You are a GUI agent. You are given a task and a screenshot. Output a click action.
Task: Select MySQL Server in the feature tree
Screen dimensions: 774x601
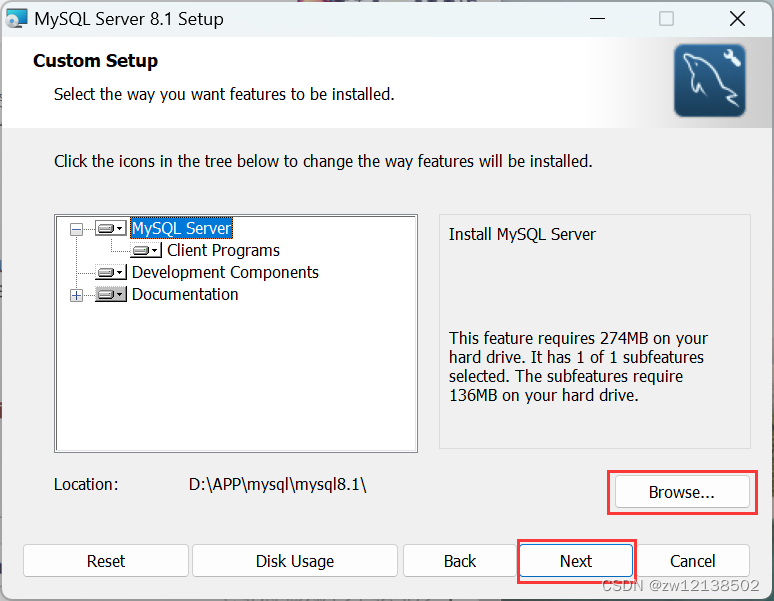pos(181,228)
